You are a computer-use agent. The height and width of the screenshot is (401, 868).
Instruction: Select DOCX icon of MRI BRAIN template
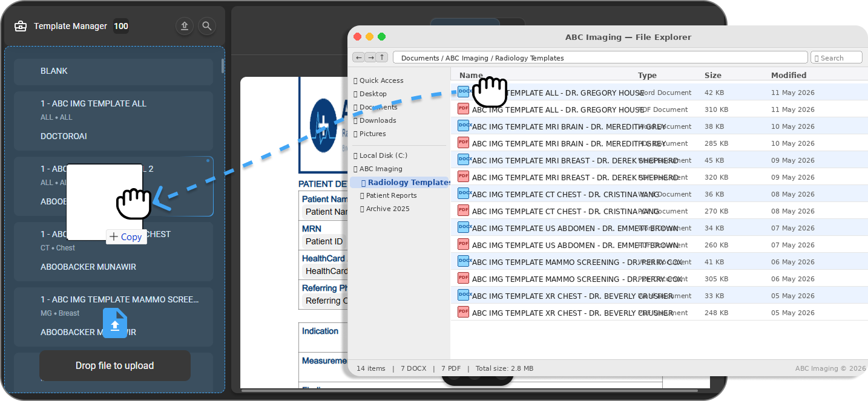(463, 126)
